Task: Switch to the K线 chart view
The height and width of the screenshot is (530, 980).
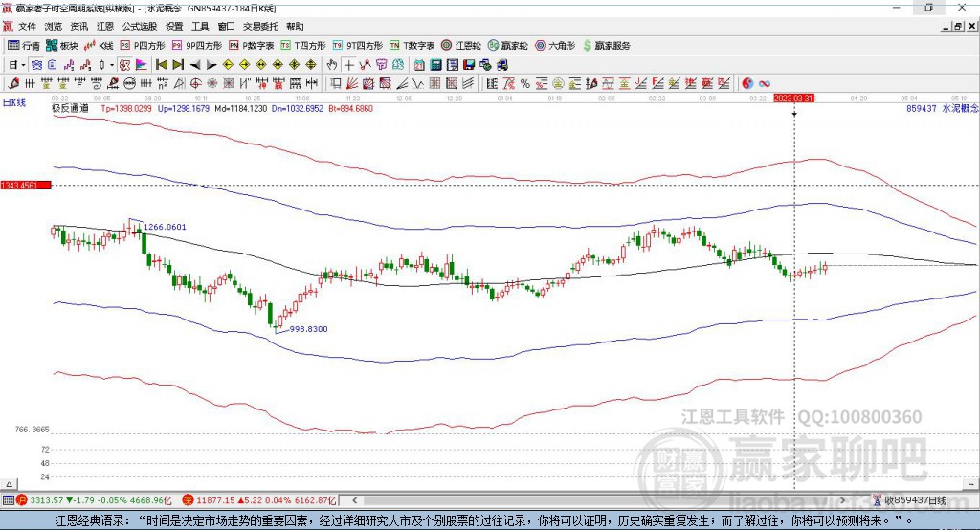Action: click(x=99, y=46)
